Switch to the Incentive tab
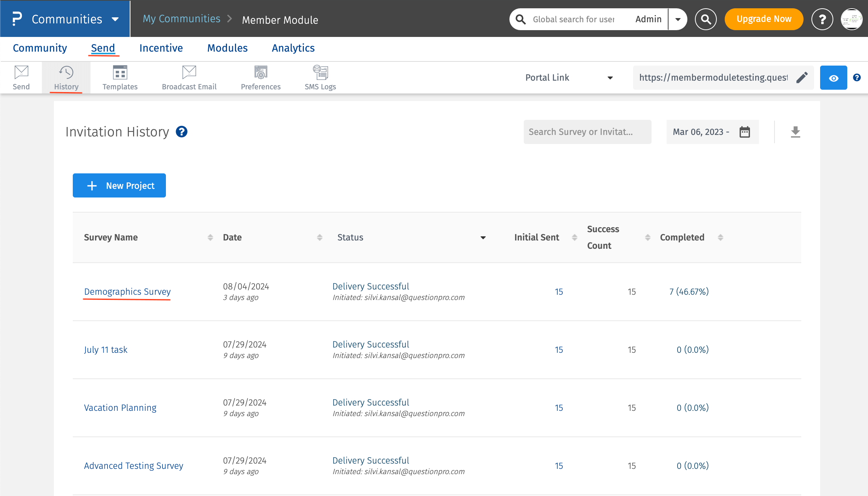This screenshot has width=868, height=496. tap(161, 48)
